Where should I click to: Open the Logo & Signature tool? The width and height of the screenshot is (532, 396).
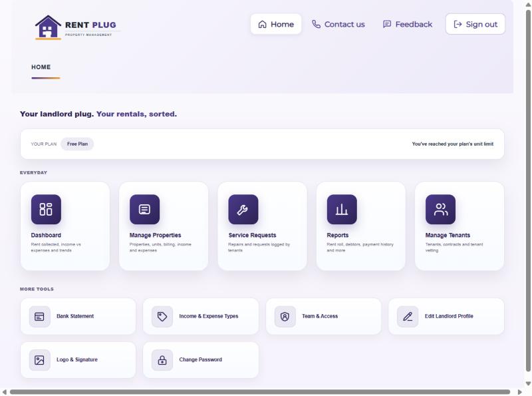tap(78, 359)
